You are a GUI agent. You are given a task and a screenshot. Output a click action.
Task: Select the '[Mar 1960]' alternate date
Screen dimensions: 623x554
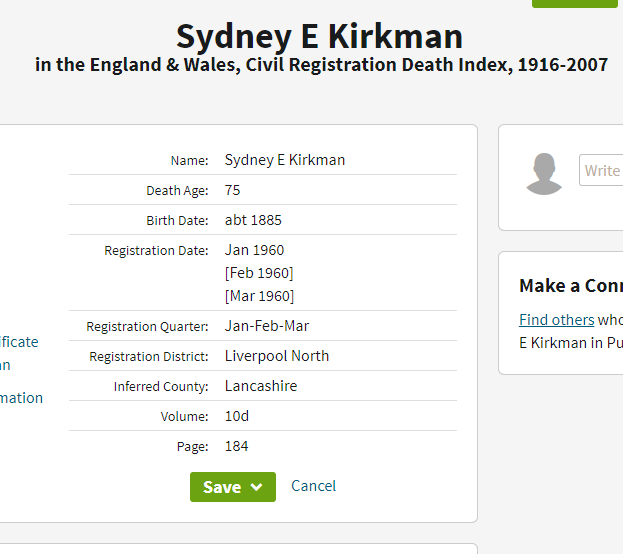tap(259, 296)
